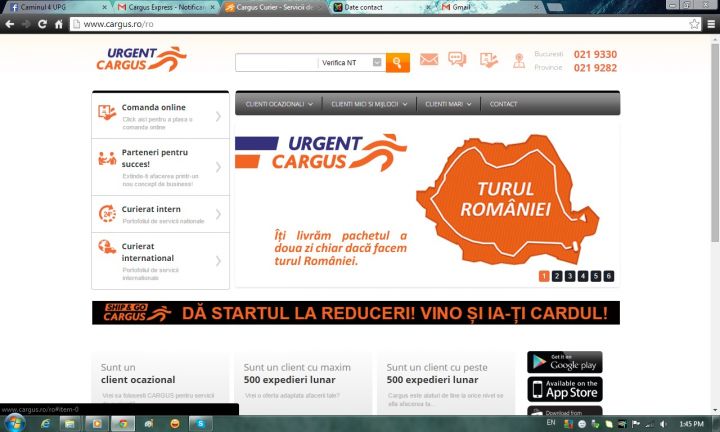The width and height of the screenshot is (720, 432).
Task: Click the Get it on Google Play button
Action: point(564,362)
